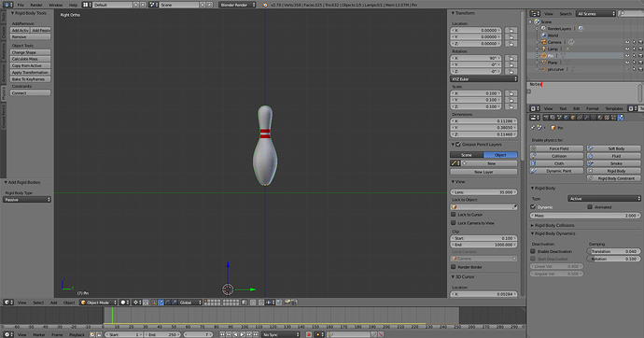Image resolution: width=644 pixels, height=338 pixels.
Task: Click the record auto-keyframe button
Action: (x=308, y=334)
